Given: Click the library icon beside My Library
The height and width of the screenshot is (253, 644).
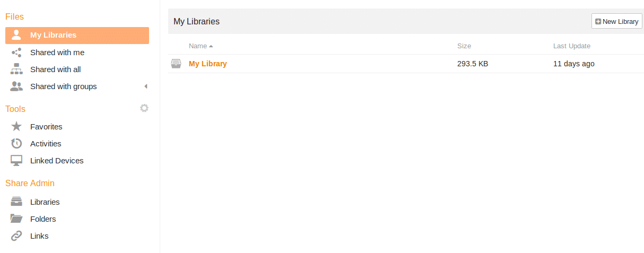Looking at the screenshot, I should (176, 64).
